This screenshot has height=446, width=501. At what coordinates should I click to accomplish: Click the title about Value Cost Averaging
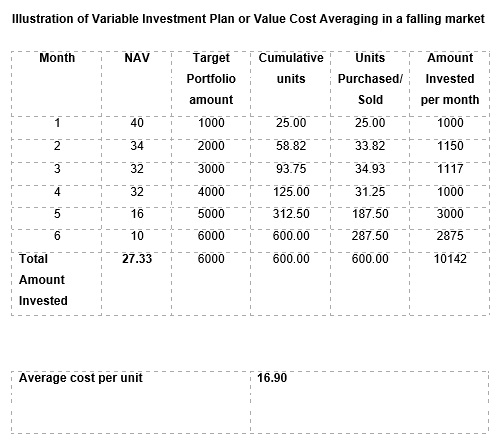click(x=248, y=19)
